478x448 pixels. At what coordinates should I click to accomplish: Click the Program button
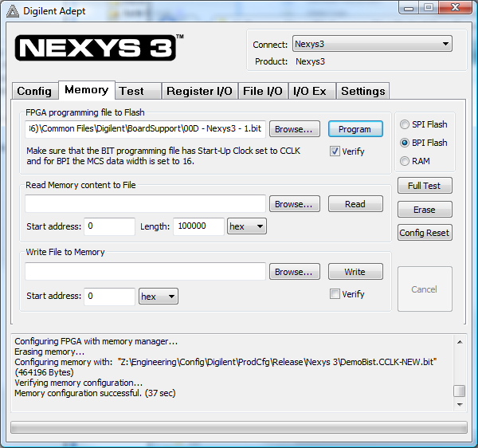pyautogui.click(x=355, y=129)
